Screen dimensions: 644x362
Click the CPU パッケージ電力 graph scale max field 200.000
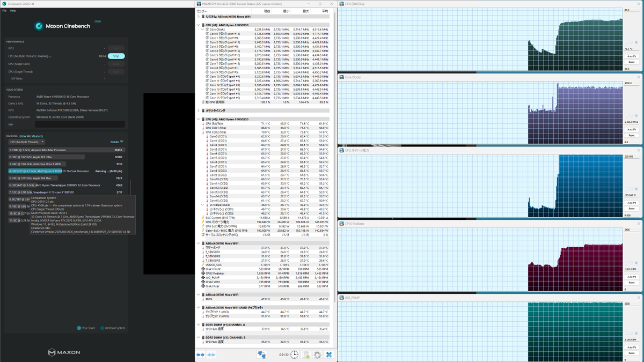pos(631,157)
